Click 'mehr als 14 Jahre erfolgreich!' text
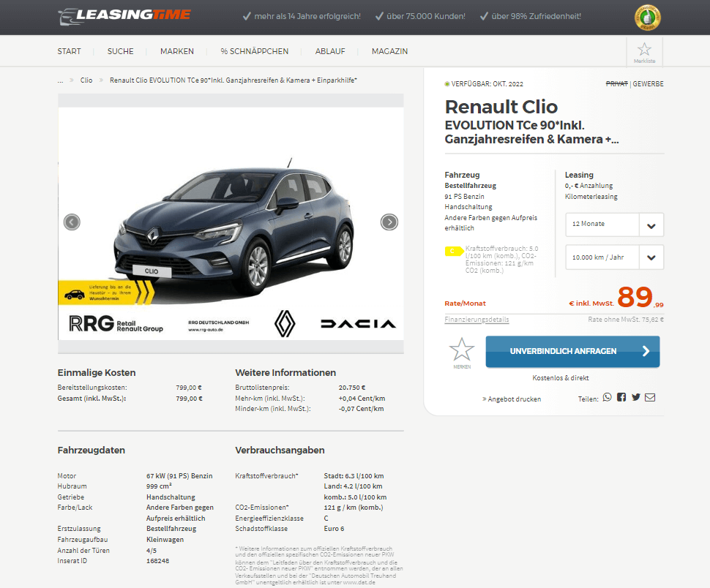Viewport: 710px width, 588px height. 307,16
